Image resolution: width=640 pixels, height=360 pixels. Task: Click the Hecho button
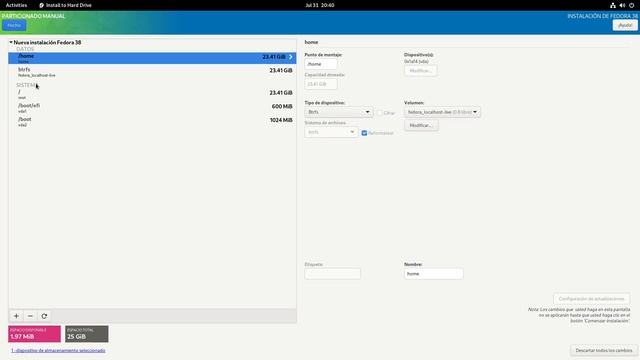click(x=14, y=25)
